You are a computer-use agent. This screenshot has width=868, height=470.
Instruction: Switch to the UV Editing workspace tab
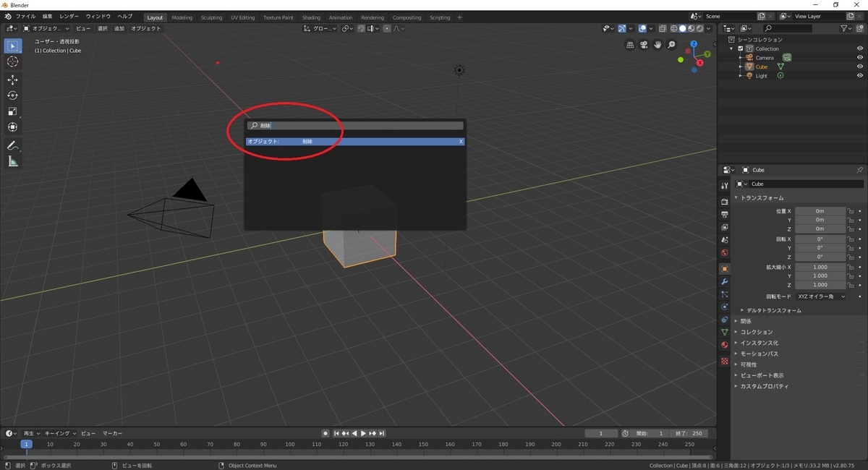point(242,17)
